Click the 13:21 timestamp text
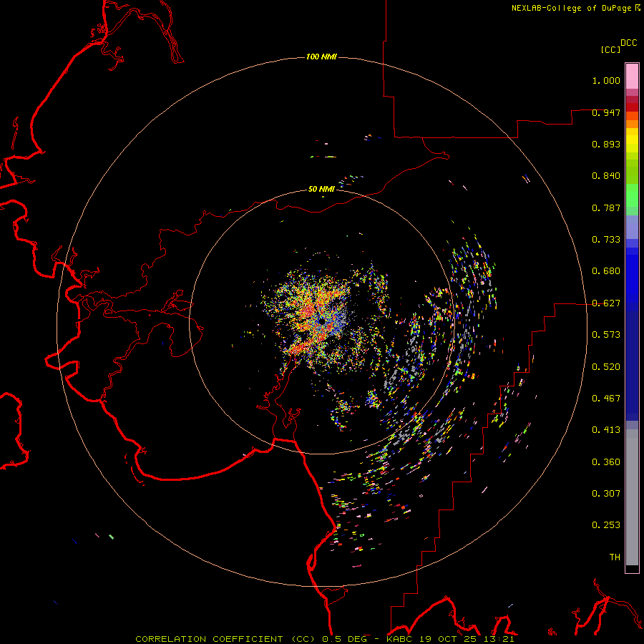The width and height of the screenshot is (644, 644). 498,639
